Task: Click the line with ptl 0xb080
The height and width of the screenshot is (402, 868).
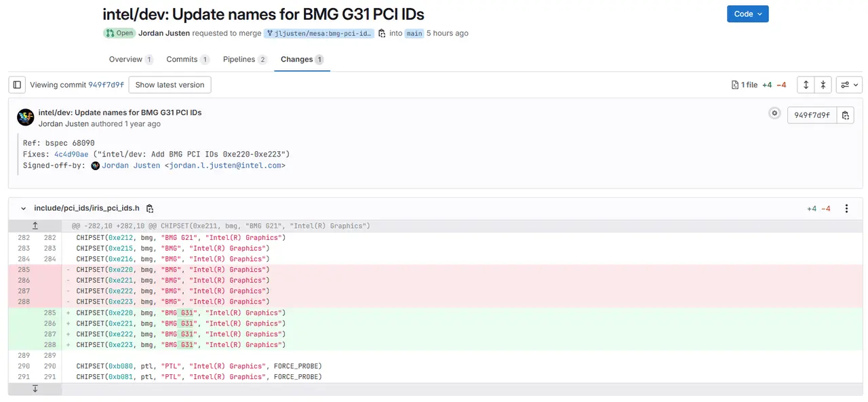Action: pyautogui.click(x=461, y=366)
